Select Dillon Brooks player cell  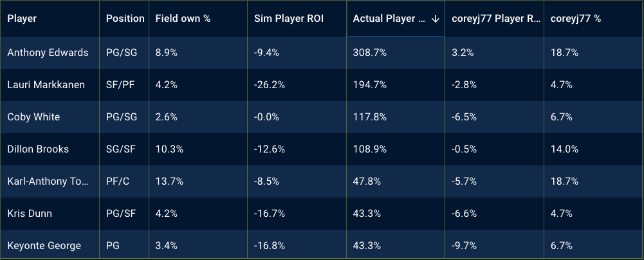[38, 149]
